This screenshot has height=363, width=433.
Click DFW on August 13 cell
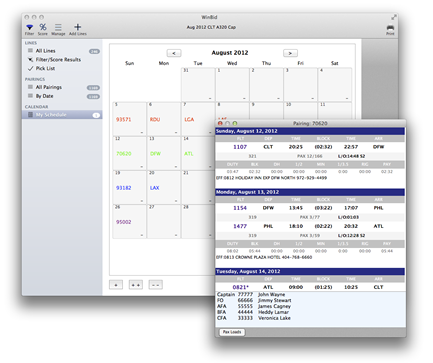pos(155,154)
